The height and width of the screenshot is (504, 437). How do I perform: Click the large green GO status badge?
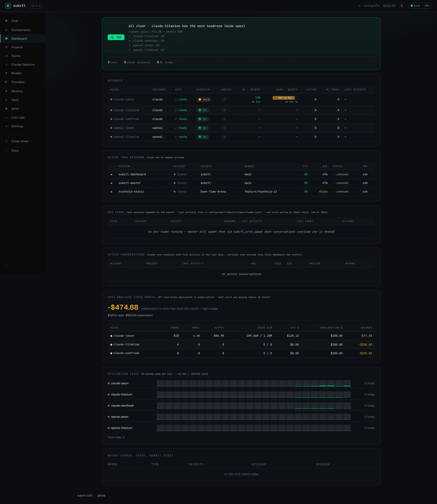116,37
